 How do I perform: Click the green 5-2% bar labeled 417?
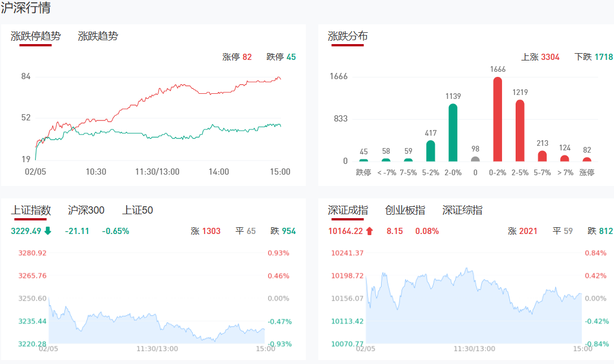431,151
